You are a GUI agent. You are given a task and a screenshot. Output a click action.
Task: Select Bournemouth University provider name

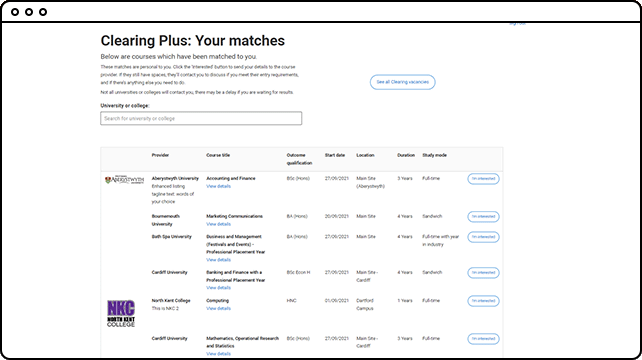[165, 220]
